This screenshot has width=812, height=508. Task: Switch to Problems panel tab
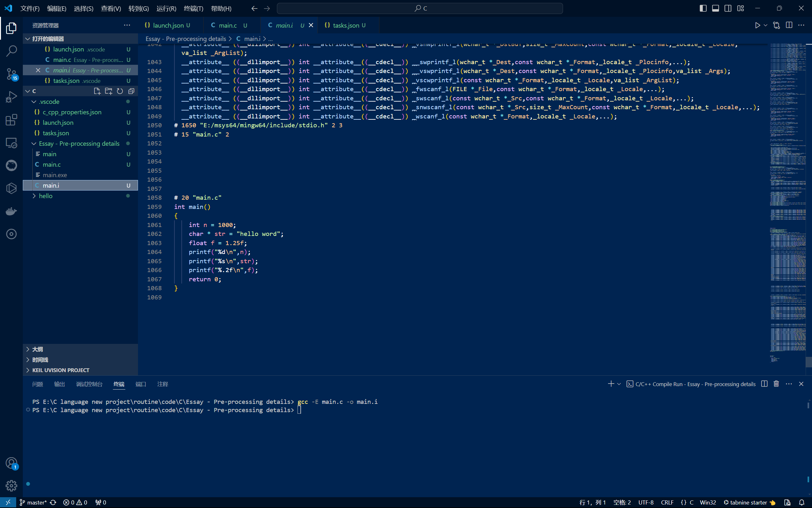coord(37,384)
